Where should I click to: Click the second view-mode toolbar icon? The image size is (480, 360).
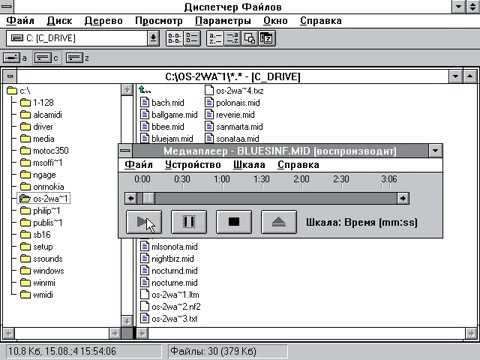click(x=192, y=38)
